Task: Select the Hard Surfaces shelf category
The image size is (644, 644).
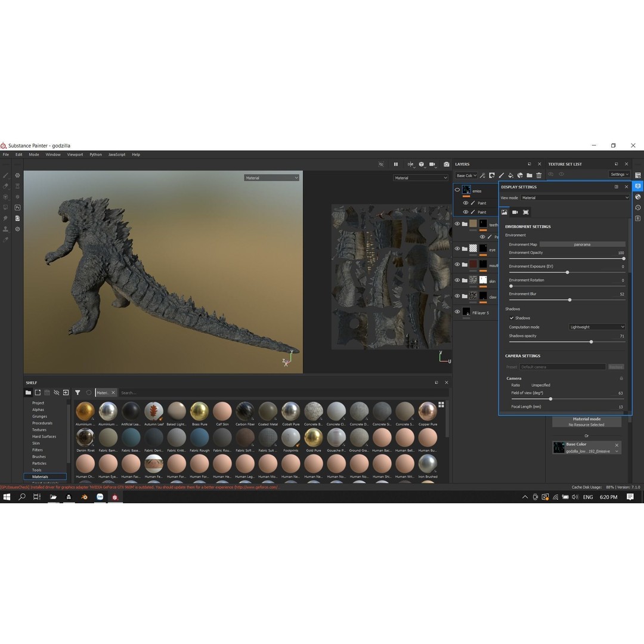Action: [x=44, y=436]
